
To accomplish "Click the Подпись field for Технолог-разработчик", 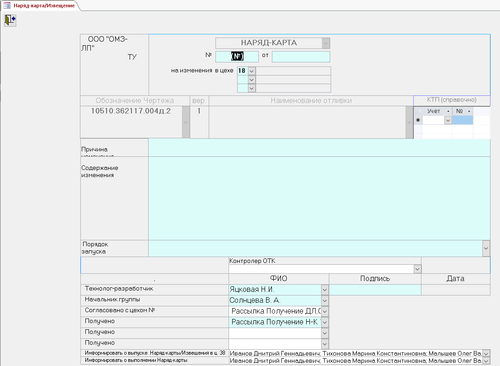I will pyautogui.click(x=375, y=290).
